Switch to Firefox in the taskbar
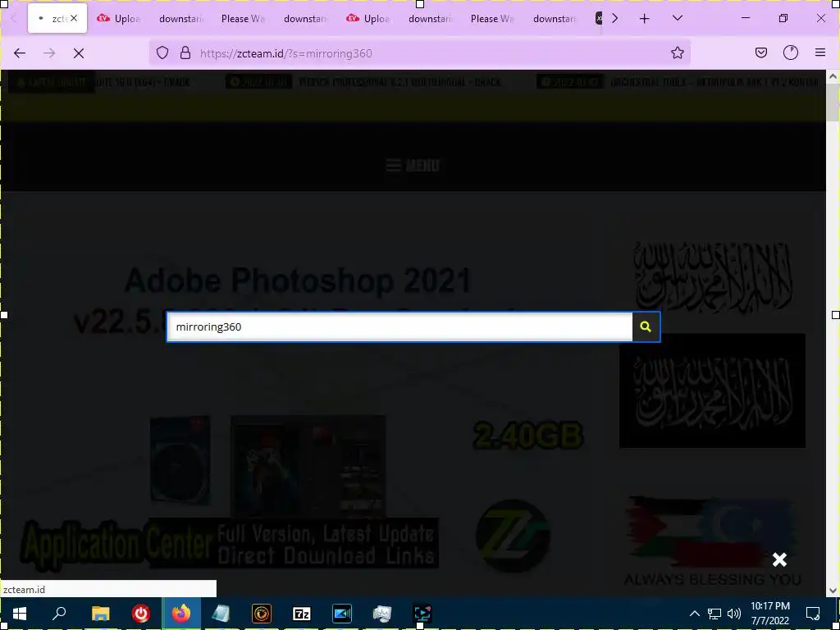 [x=181, y=614]
